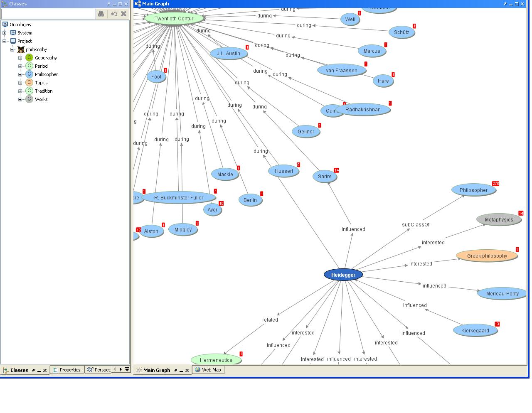The image size is (532, 413).
Task: Collapse the philosophy ontology node
Action: coord(12,49)
